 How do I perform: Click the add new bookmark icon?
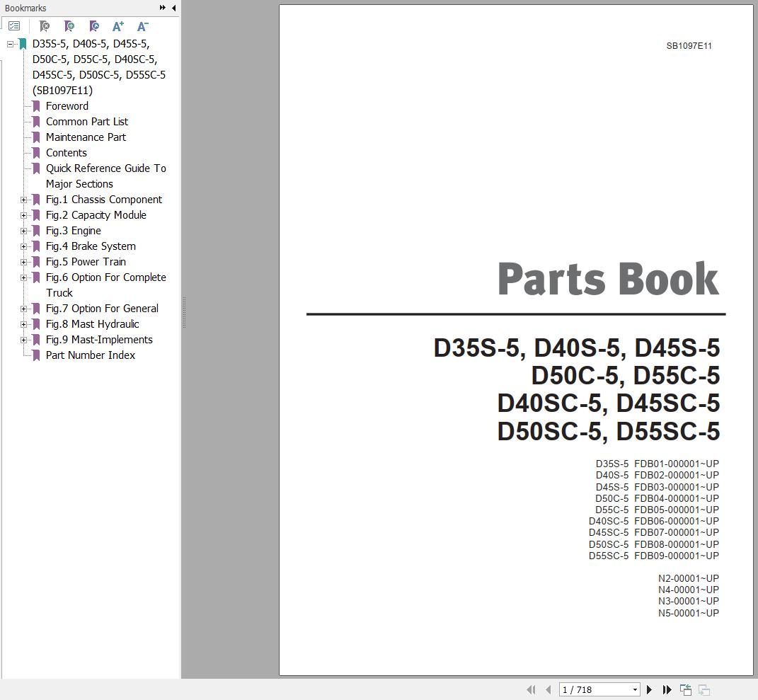point(69,26)
